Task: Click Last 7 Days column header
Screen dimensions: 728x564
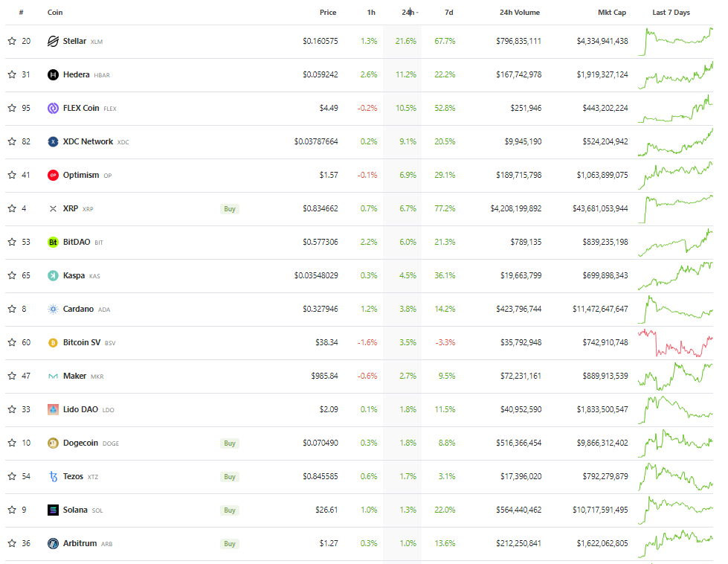Action: pyautogui.click(x=671, y=13)
